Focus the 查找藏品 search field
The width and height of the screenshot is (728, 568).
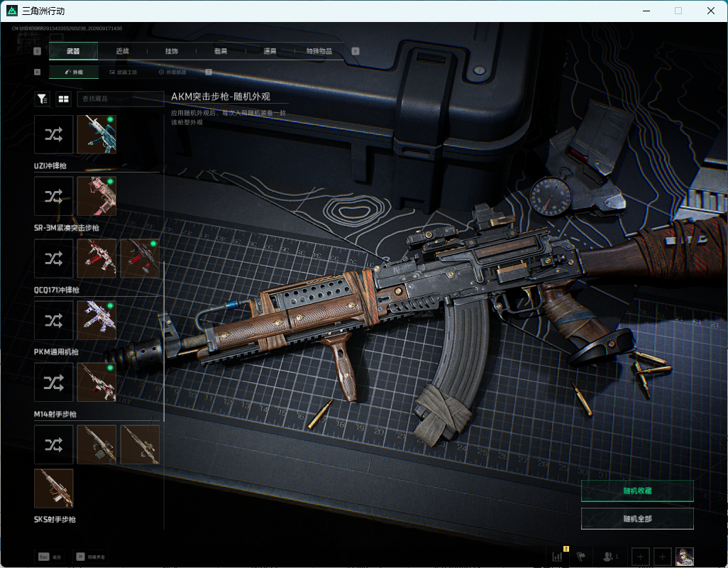pyautogui.click(x=120, y=99)
